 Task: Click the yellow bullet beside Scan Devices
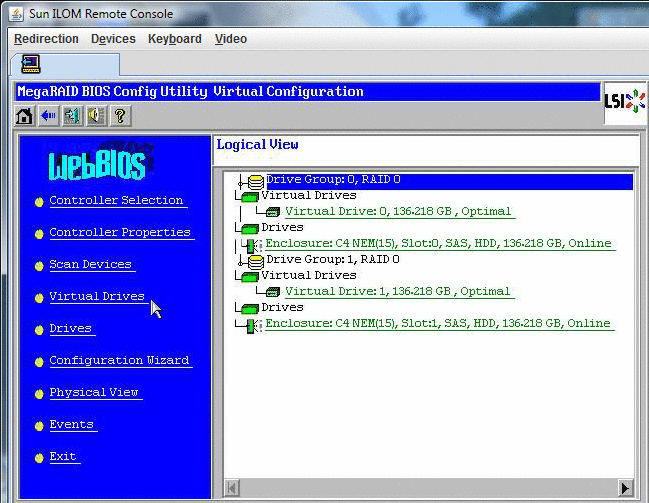[39, 266]
